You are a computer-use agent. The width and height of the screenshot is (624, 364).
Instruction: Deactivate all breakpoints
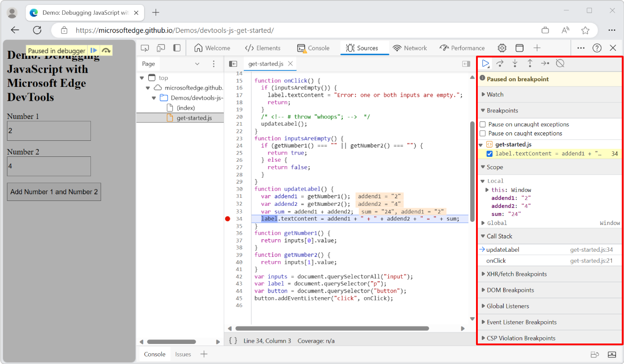[560, 63]
